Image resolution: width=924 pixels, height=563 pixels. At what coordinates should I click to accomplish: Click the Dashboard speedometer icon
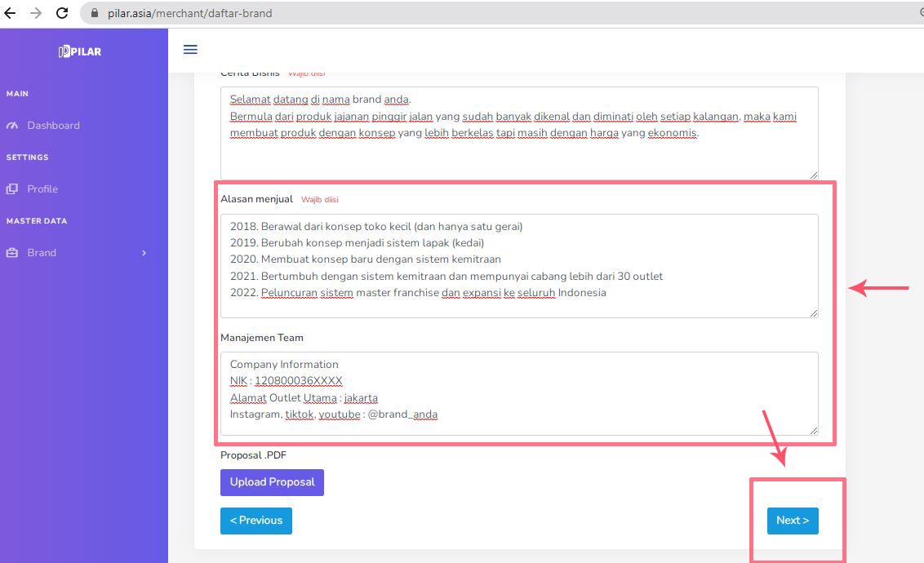click(x=11, y=126)
